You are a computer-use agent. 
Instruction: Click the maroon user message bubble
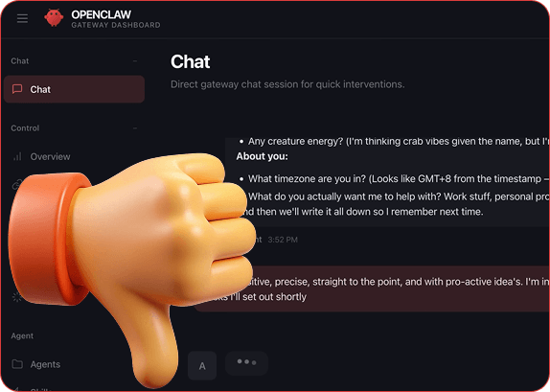tap(372, 288)
